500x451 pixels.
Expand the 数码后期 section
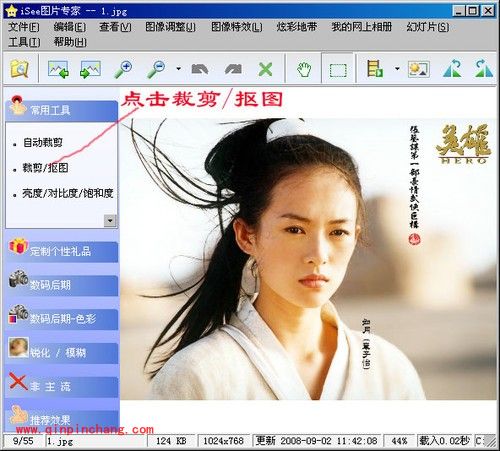(62, 285)
